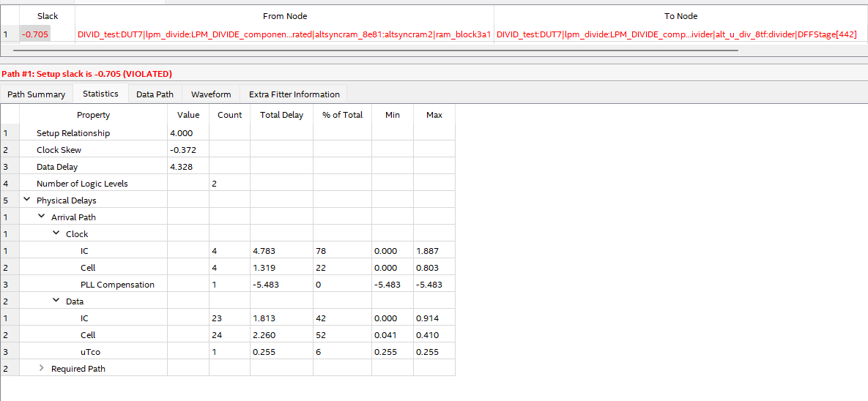Select the From Node ram_block3a1 path cell
This screenshot has width=868, height=401.
(x=284, y=34)
